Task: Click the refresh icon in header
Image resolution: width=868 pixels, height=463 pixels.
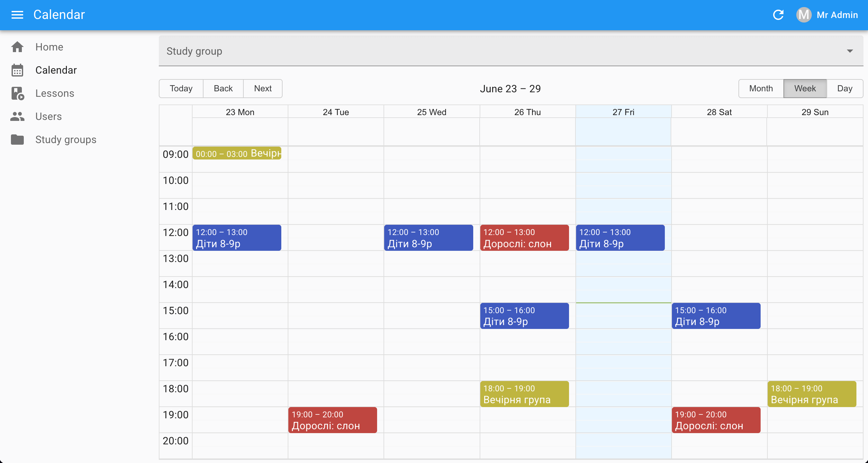Action: tap(778, 15)
